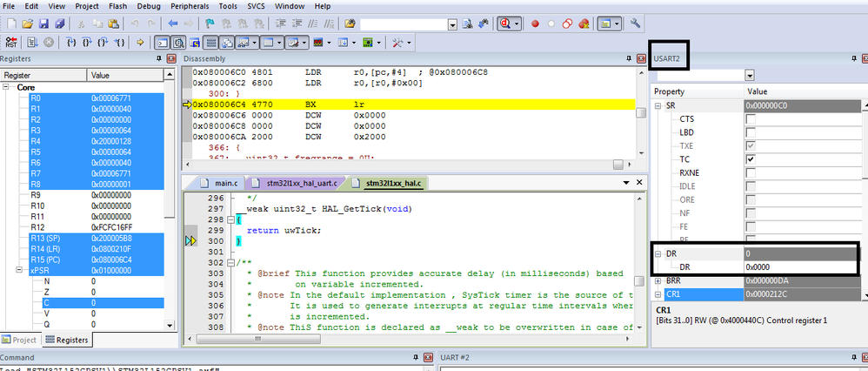The height and width of the screenshot is (371, 868).
Task: Click the Value column header in Registers
Action: (124, 76)
